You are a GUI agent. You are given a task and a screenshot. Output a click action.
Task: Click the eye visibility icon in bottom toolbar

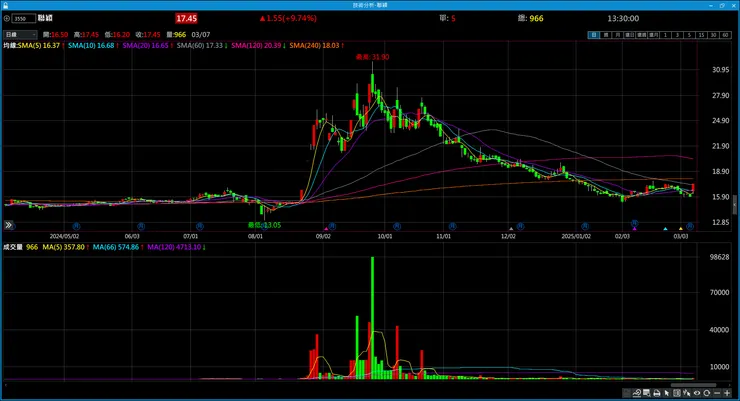697,393
